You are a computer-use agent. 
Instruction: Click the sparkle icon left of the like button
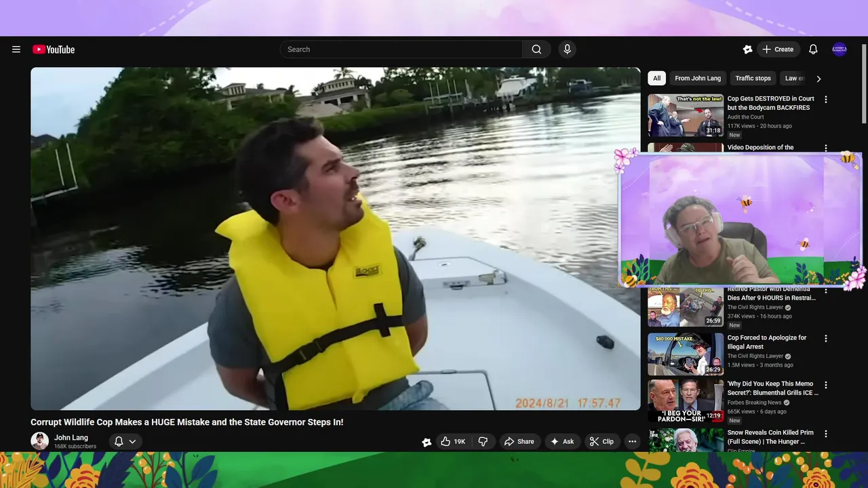427,442
